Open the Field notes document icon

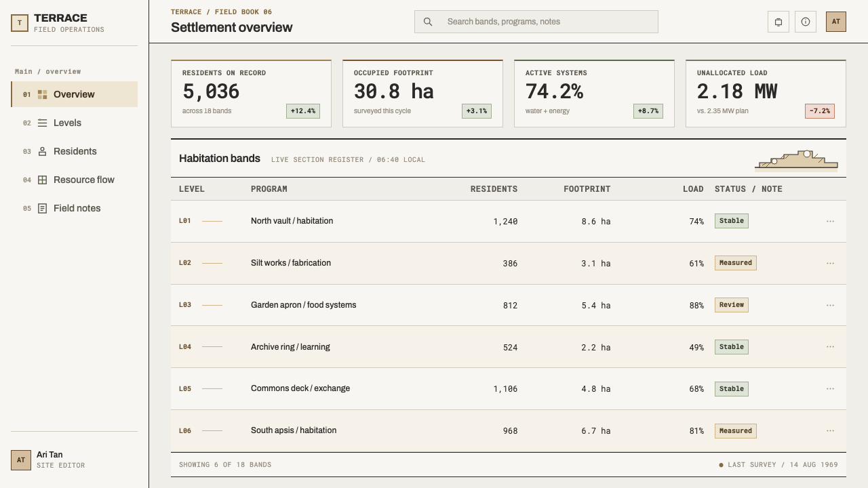tap(42, 208)
